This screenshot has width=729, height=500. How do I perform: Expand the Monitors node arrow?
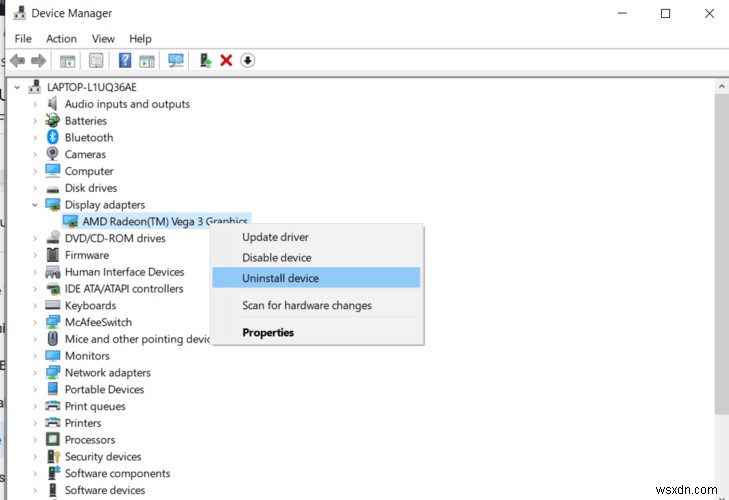tap(35, 356)
